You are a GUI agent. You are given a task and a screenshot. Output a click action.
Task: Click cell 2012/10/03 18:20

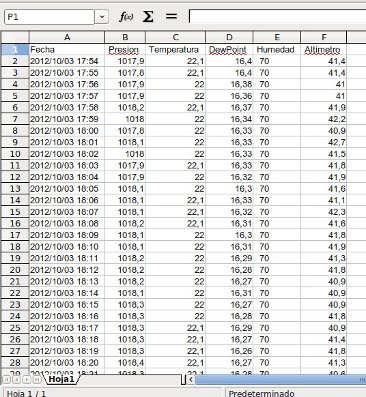click(67, 362)
